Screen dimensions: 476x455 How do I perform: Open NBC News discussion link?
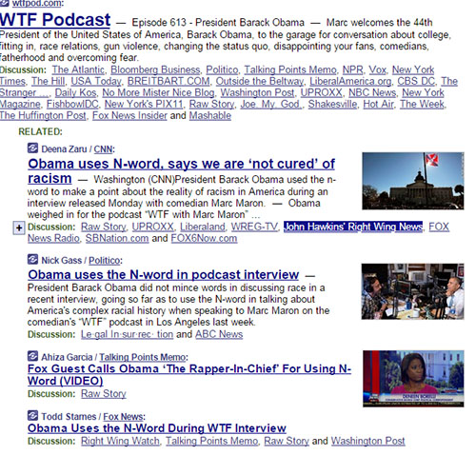coord(372,92)
